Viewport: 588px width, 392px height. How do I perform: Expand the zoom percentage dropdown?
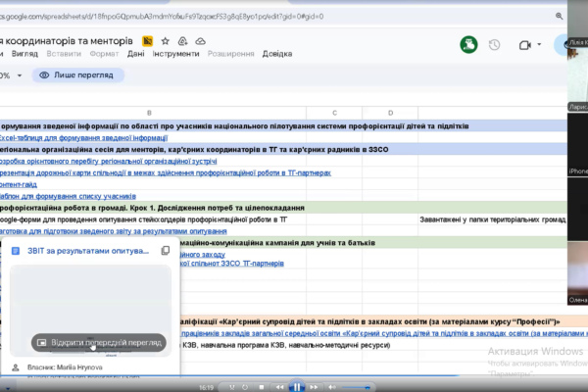click(20, 74)
